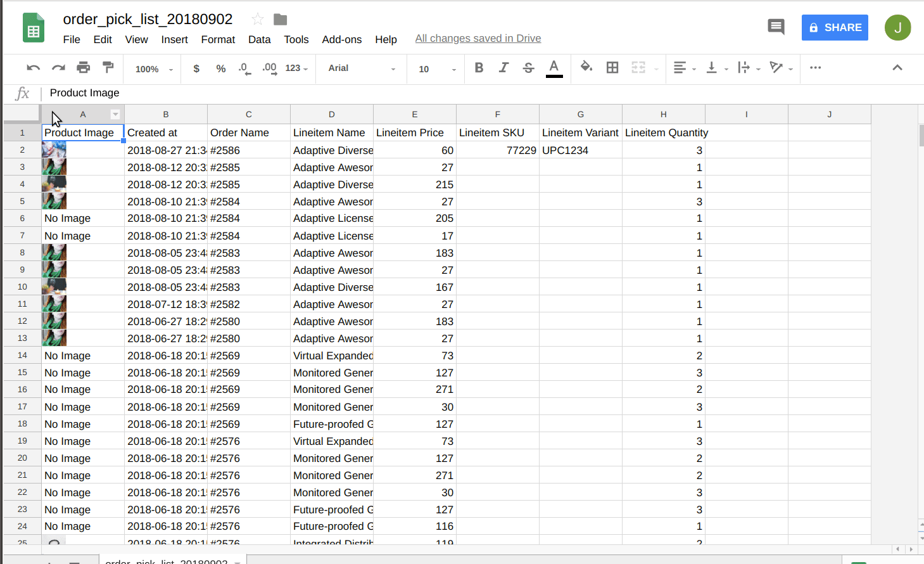
Task: Toggle strikethrough formatting
Action: point(528,68)
